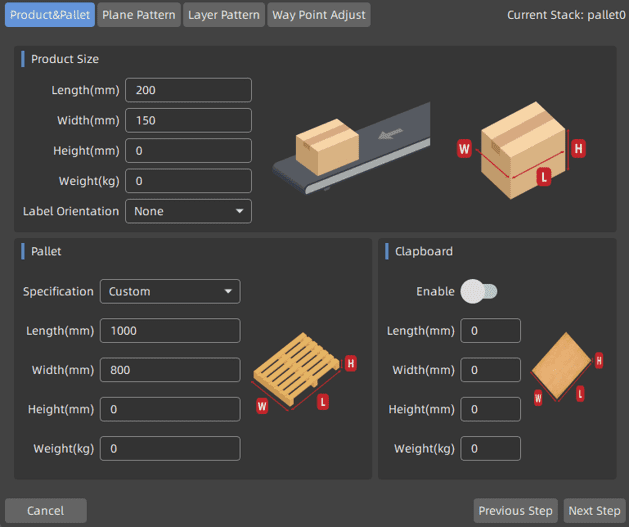Switch to the Product&Pallet tab
The width and height of the screenshot is (629, 527).
click(50, 15)
